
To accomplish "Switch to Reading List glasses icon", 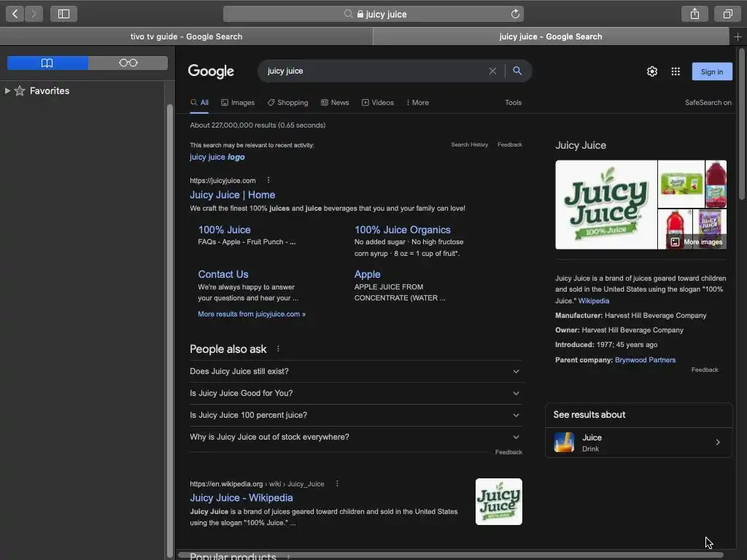I will (128, 63).
